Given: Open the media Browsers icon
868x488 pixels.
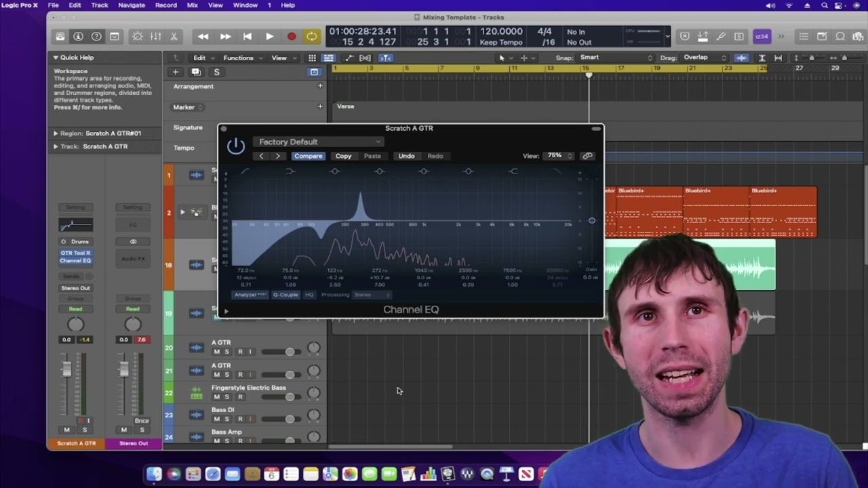Looking at the screenshot, I should (858, 37).
